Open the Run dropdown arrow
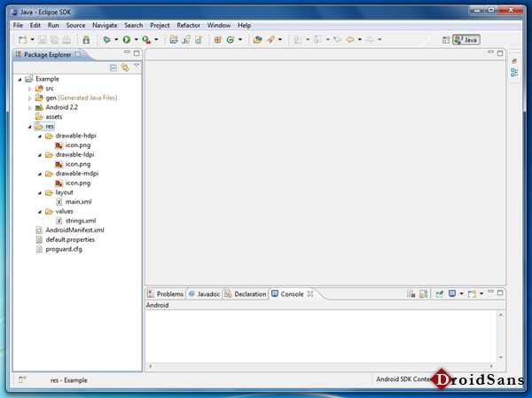532x398 pixels. click(x=136, y=40)
